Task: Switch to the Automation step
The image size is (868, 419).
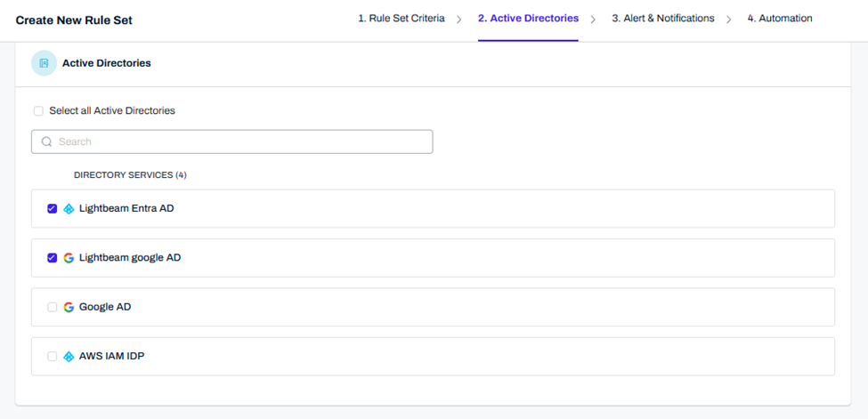Action: pos(779,19)
